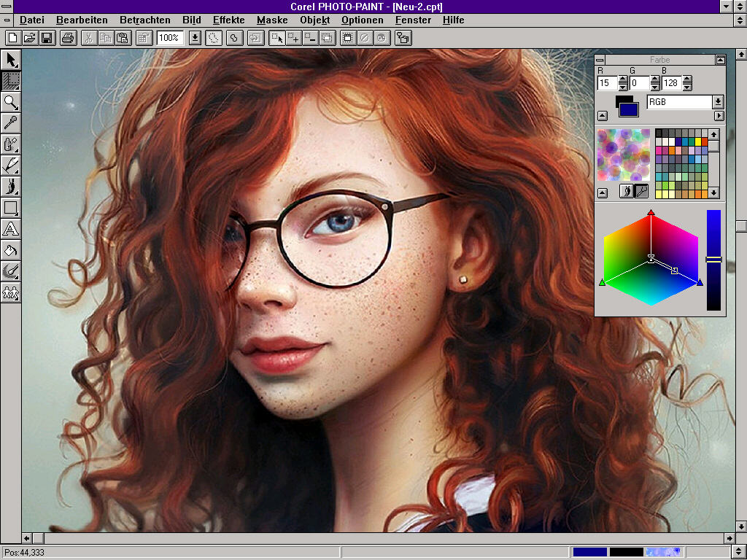
Task: Create a new document from toolbar
Action: pos(13,38)
